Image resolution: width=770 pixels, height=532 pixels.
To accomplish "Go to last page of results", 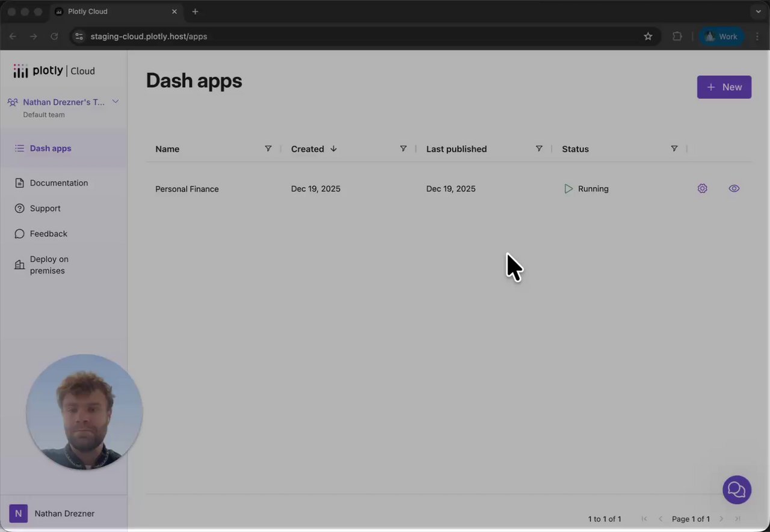I will pos(738,519).
